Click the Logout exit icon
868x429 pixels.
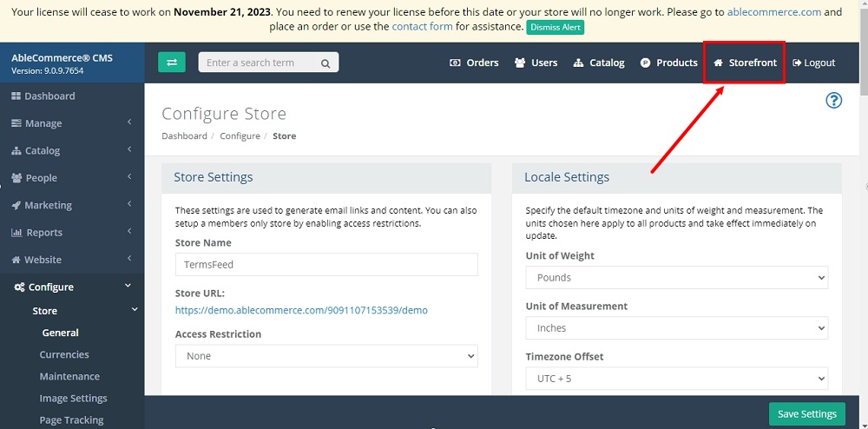click(x=797, y=63)
